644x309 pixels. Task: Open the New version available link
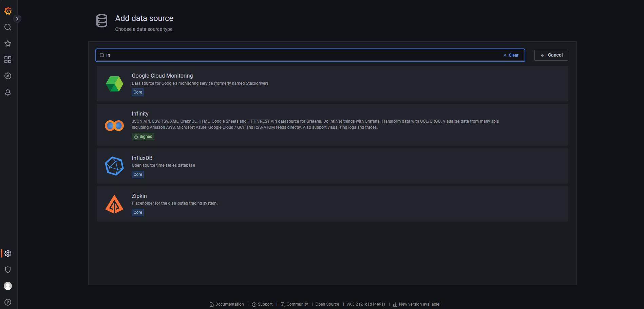coord(417,304)
